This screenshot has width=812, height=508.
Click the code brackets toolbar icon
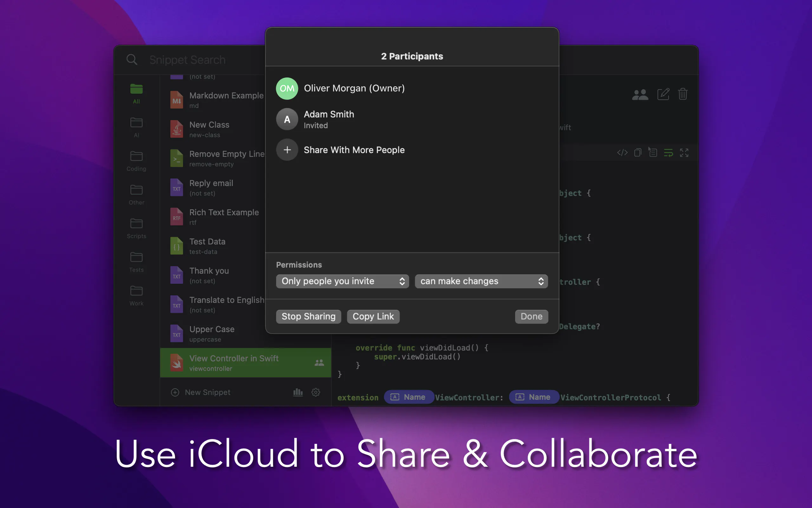[x=622, y=152]
